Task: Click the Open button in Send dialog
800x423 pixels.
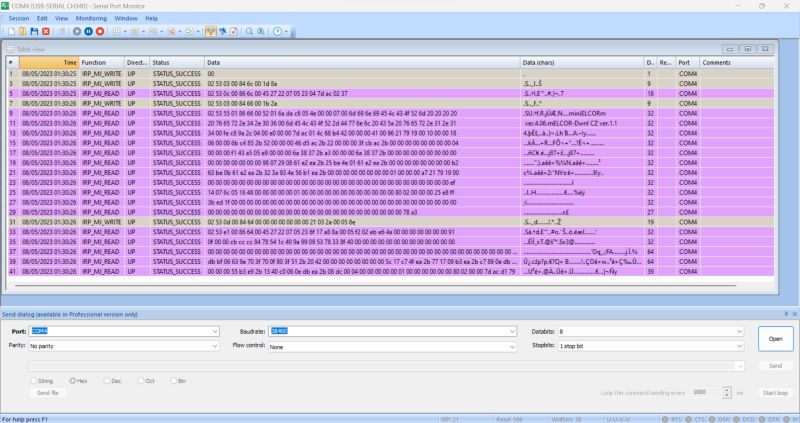Action: click(776, 339)
